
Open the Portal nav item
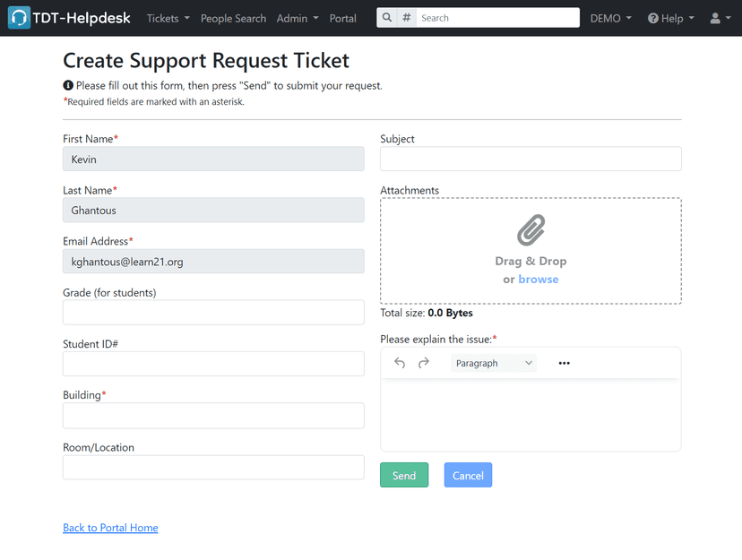pyautogui.click(x=342, y=18)
